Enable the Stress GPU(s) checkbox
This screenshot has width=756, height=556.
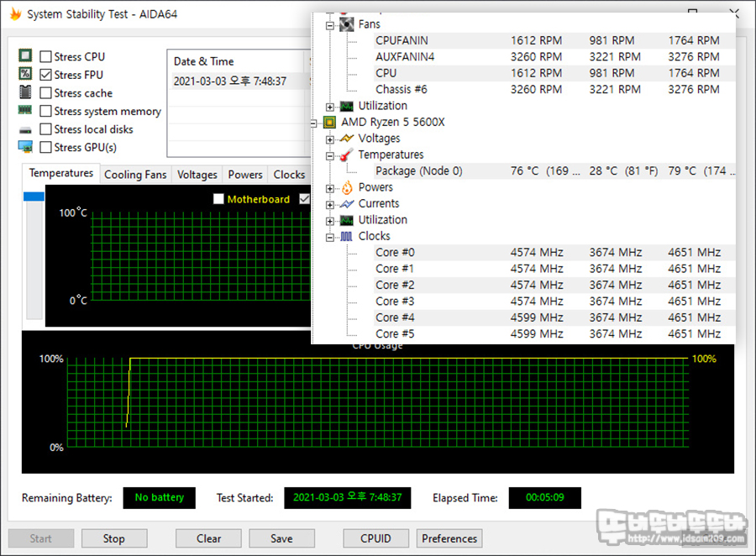click(x=46, y=148)
